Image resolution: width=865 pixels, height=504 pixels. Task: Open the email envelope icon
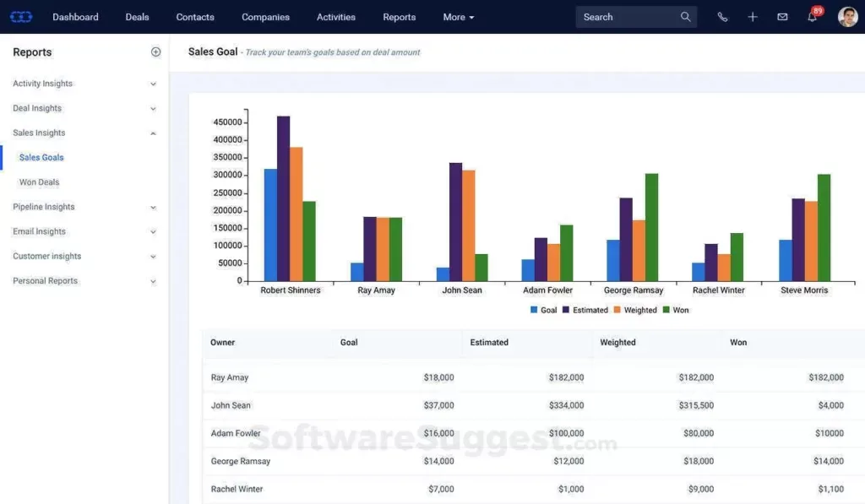click(x=781, y=16)
